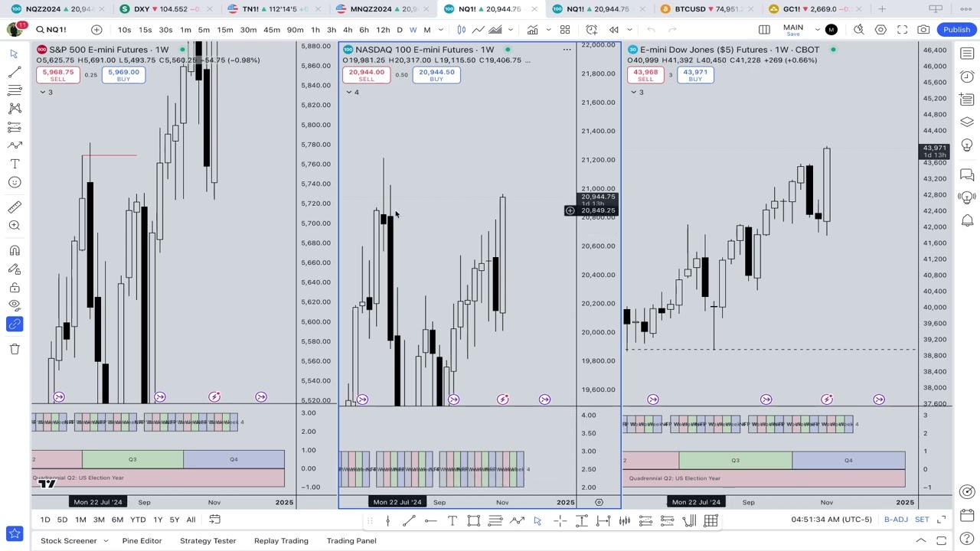The width and height of the screenshot is (980, 551).
Task: Open the watchlist panel in right sidebar
Action: click(x=967, y=54)
